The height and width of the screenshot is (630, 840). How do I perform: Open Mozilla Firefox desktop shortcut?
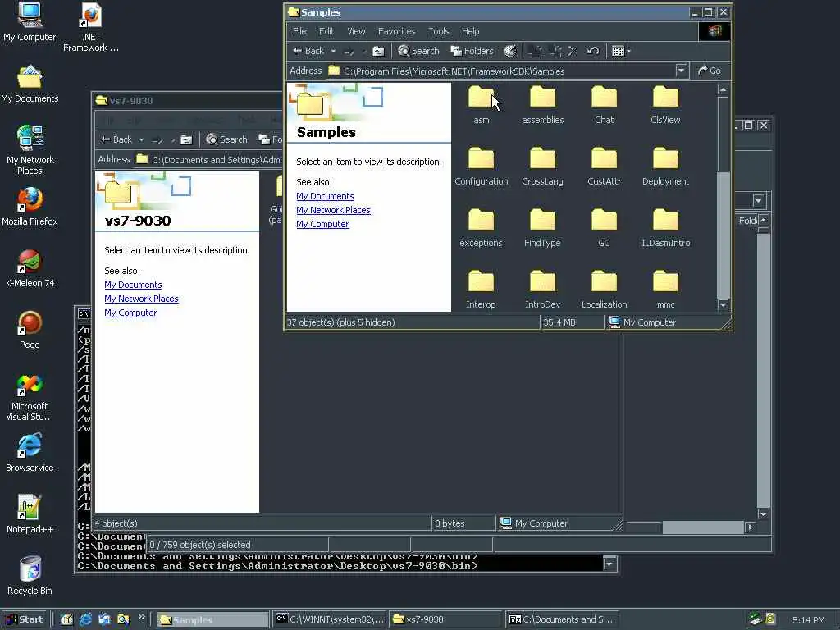[x=30, y=207]
